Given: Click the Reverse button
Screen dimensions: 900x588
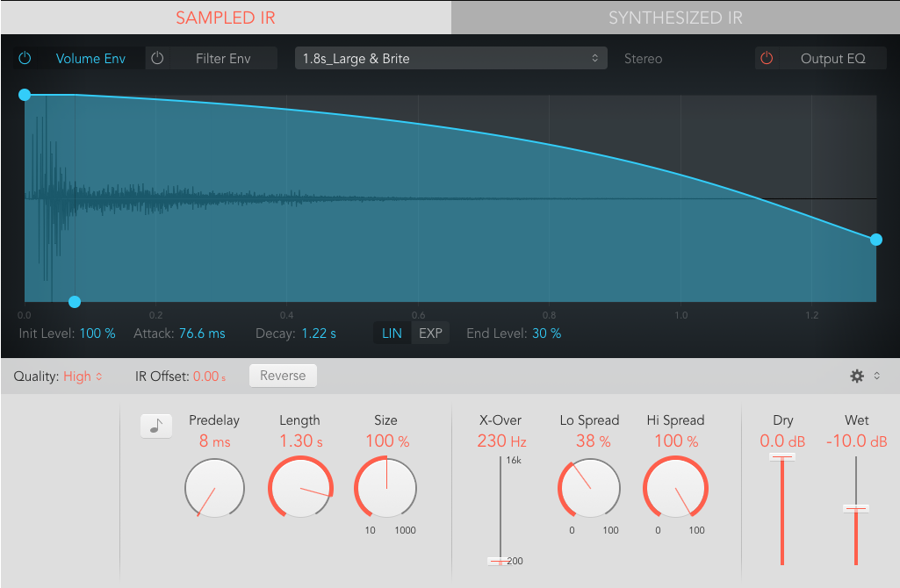Looking at the screenshot, I should coord(283,376).
